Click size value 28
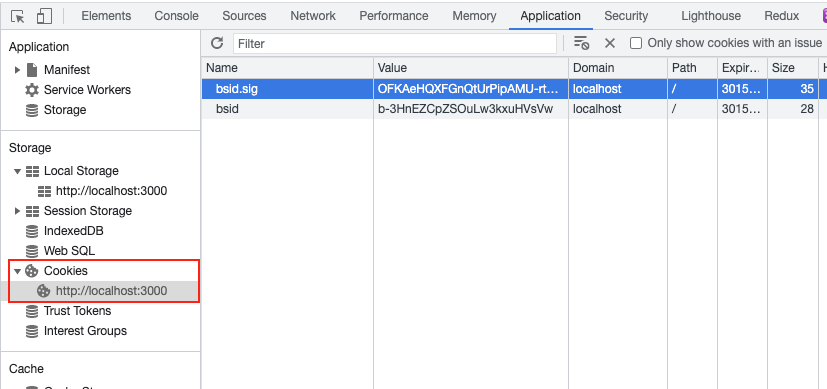The image size is (827, 389). 807,109
